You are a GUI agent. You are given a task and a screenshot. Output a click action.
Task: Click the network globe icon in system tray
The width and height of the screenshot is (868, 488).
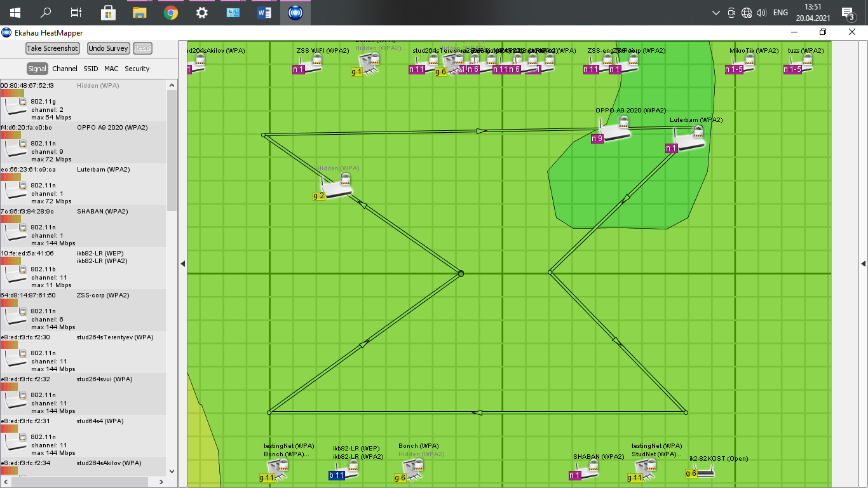tap(747, 13)
